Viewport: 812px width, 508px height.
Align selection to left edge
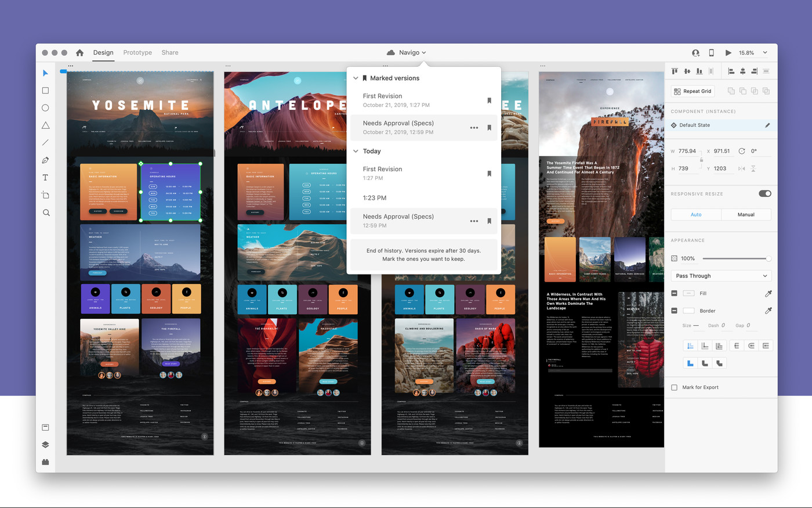point(731,71)
